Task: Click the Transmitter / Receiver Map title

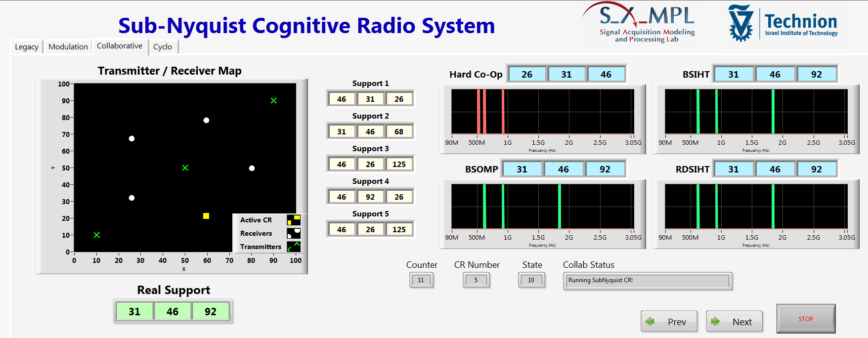Action: (170, 71)
